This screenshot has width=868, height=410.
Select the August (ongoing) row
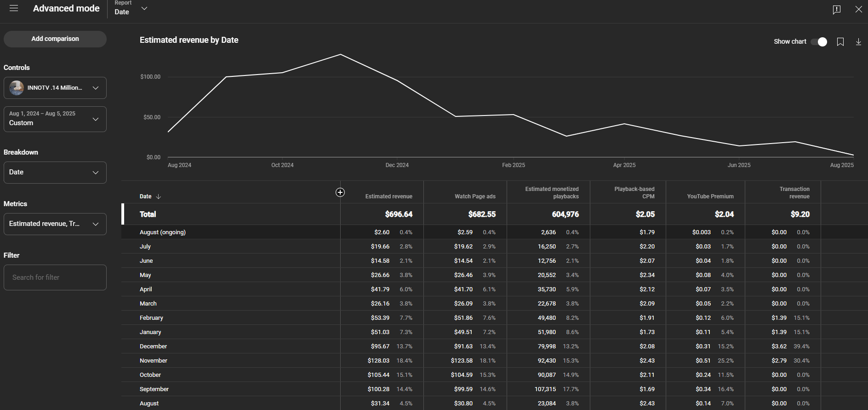(494, 232)
